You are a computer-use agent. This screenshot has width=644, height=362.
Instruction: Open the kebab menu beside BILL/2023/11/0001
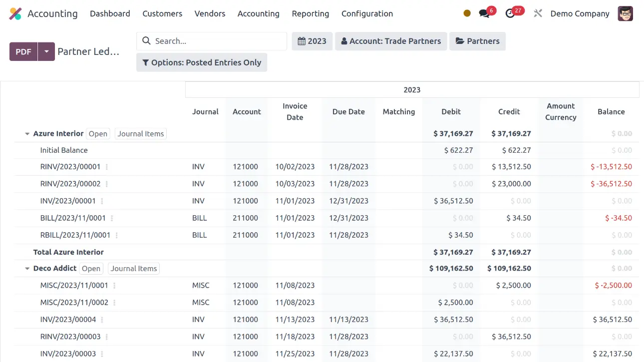[112, 218]
